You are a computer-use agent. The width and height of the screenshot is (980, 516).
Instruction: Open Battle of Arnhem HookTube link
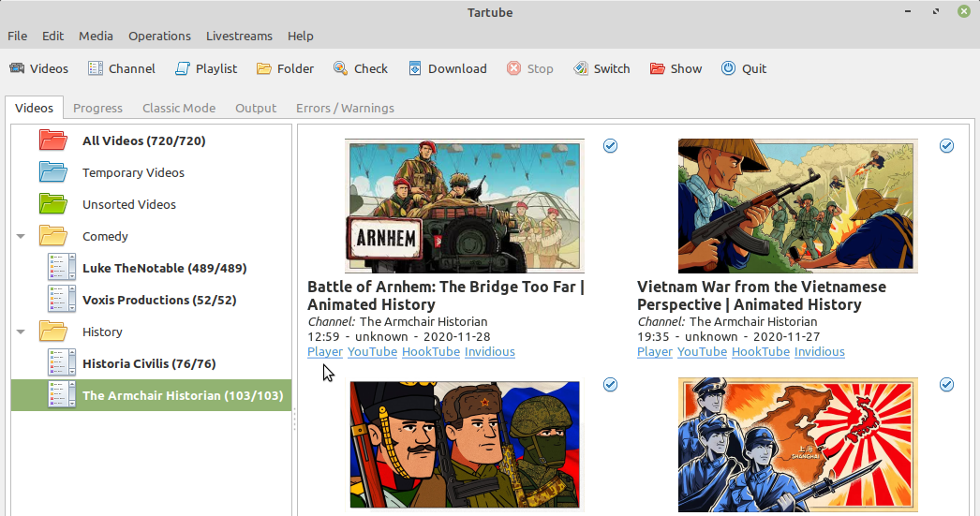431,351
